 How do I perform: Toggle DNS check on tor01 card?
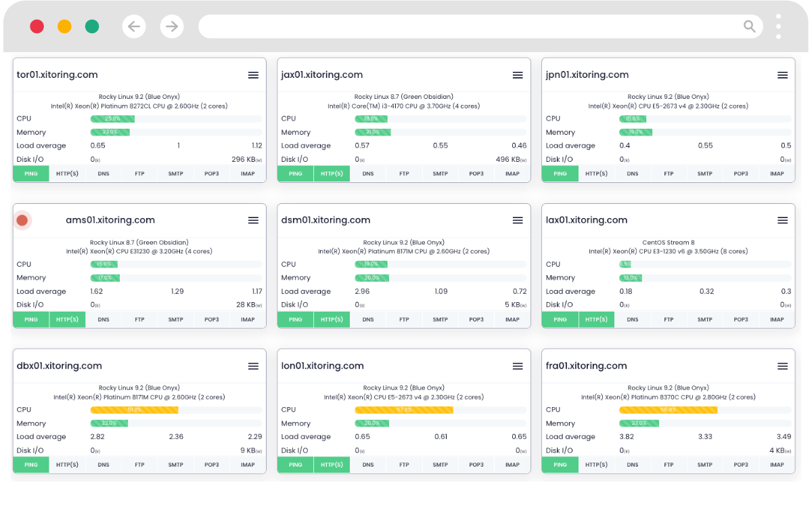pyautogui.click(x=104, y=173)
